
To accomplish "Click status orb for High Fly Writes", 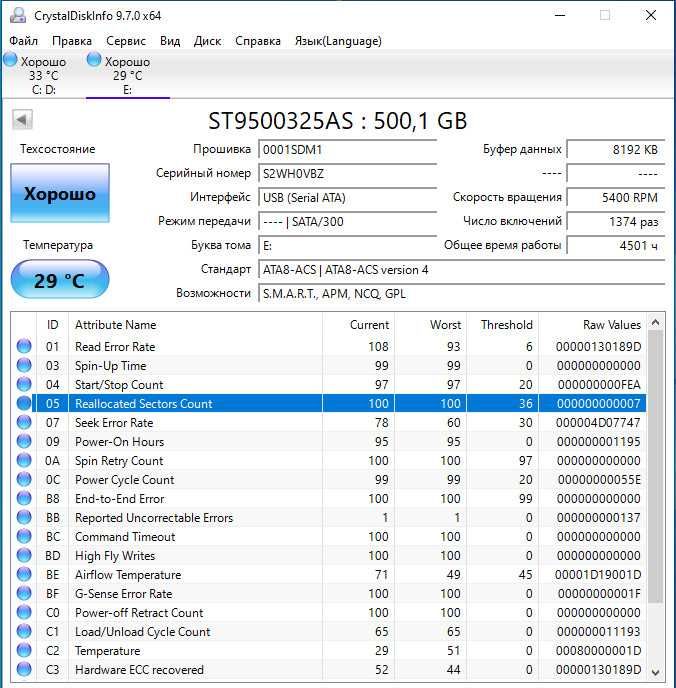I will coord(24,555).
